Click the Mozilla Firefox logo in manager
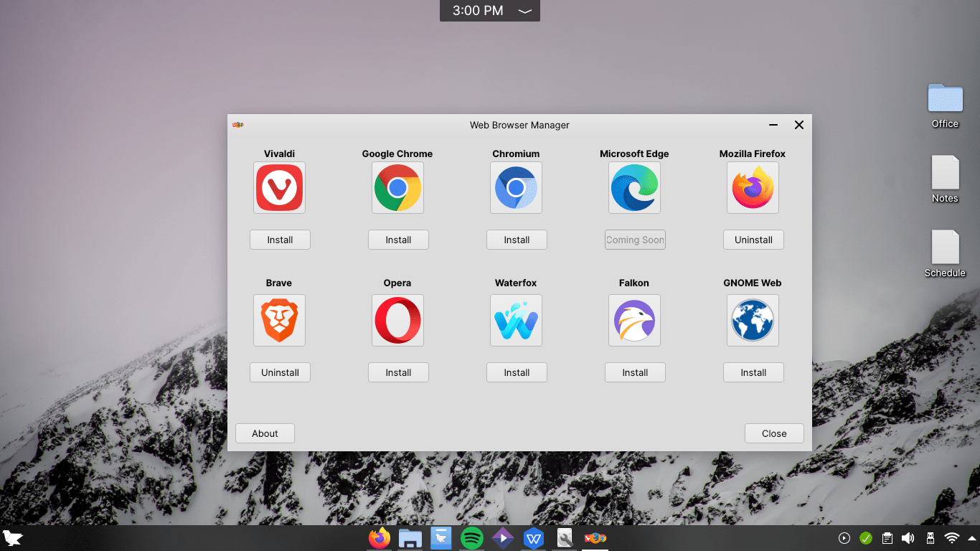The image size is (980, 551). 753,187
